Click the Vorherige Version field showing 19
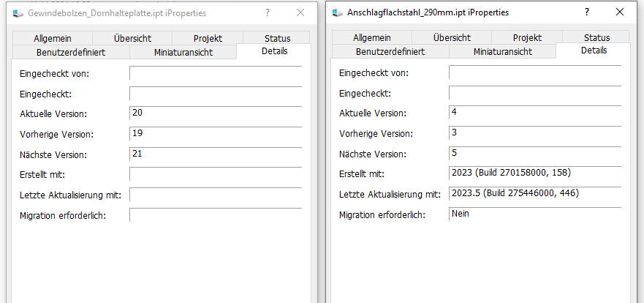Image resolution: width=644 pixels, height=303 pixels. click(216, 134)
